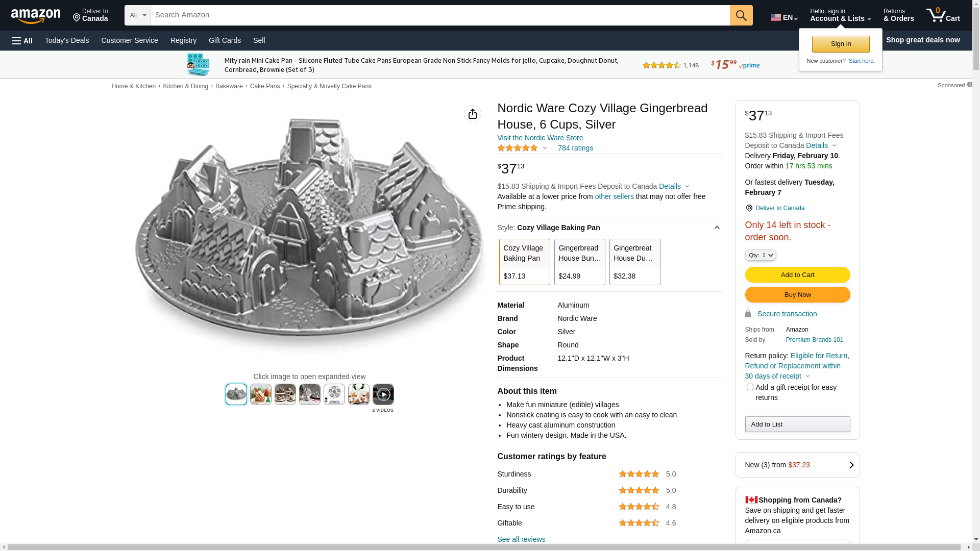Viewport: 980px width, 551px height.
Task: Click the Amazon logo
Action: click(36, 16)
